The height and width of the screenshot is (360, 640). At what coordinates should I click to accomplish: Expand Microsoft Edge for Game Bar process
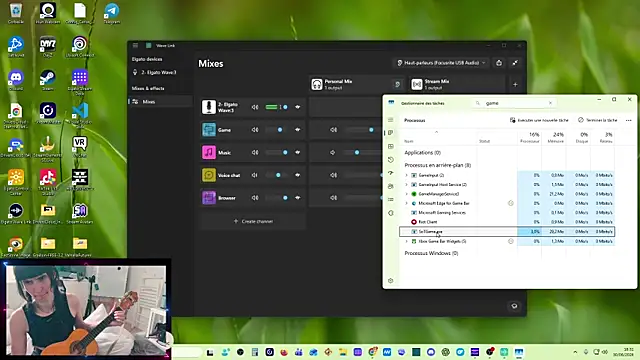click(x=407, y=203)
